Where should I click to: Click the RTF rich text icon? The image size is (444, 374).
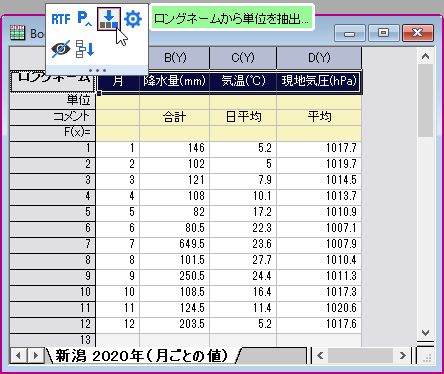pyautogui.click(x=61, y=19)
